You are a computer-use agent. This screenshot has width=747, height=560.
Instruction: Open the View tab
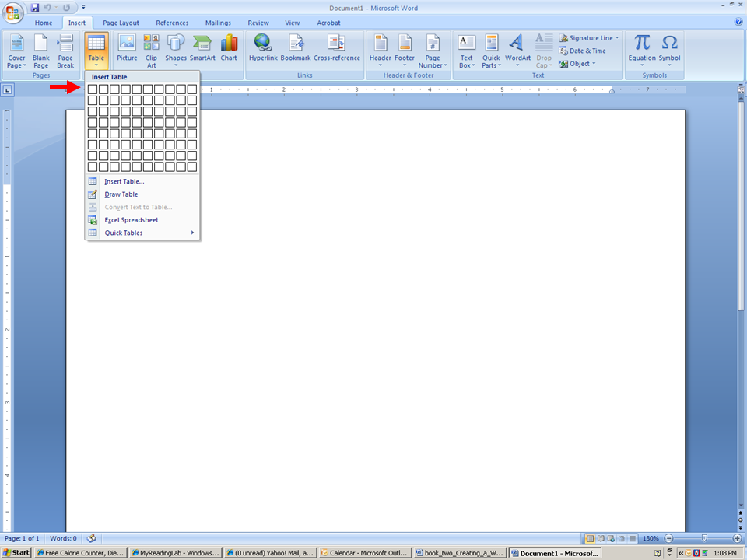coord(292,23)
